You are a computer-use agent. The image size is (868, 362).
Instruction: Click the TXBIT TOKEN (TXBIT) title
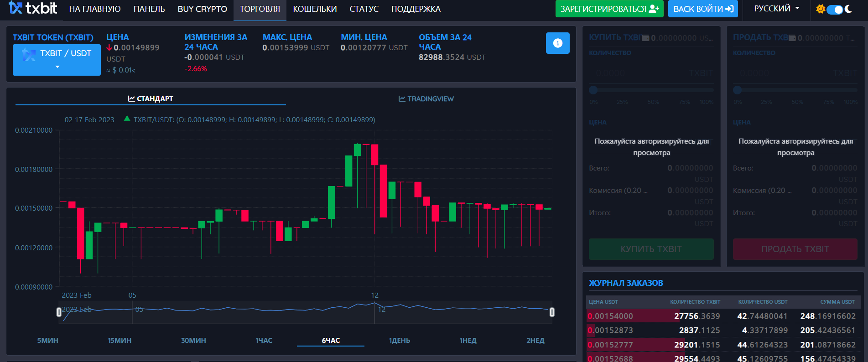[53, 37]
